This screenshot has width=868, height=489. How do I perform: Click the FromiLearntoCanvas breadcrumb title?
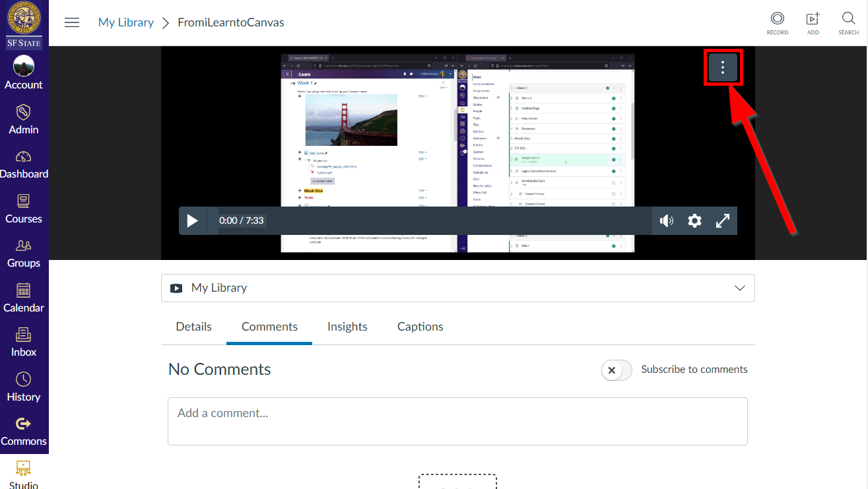click(231, 22)
